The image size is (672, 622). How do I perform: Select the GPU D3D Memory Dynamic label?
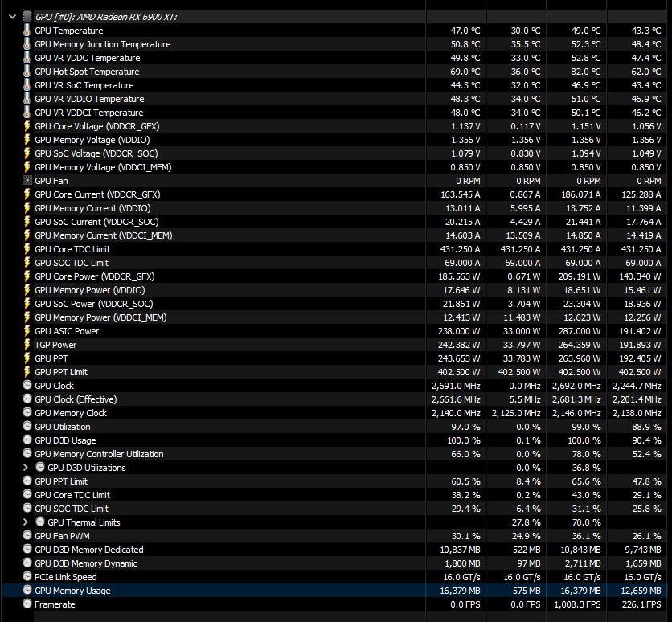pos(86,563)
